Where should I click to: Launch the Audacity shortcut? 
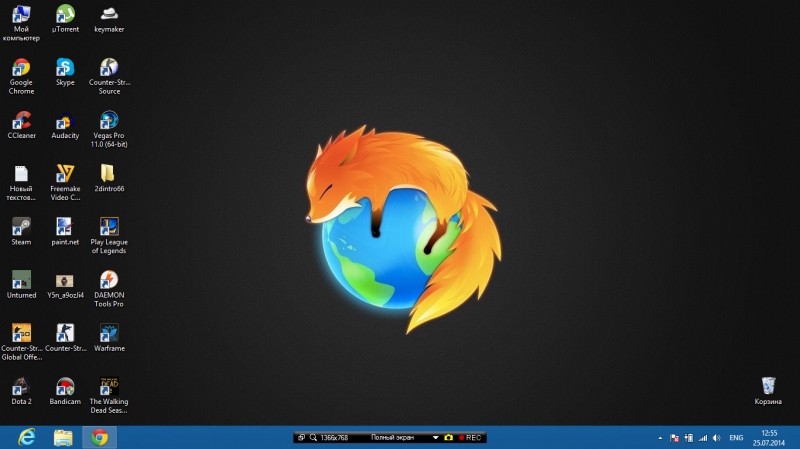65,125
